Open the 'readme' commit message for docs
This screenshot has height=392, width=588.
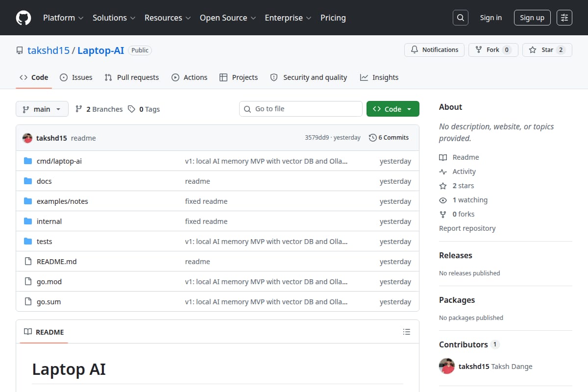point(197,181)
